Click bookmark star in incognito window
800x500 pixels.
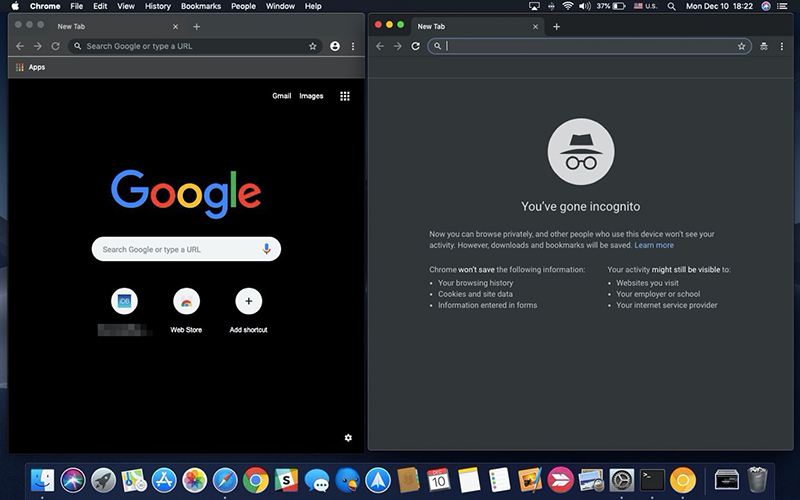click(x=741, y=46)
